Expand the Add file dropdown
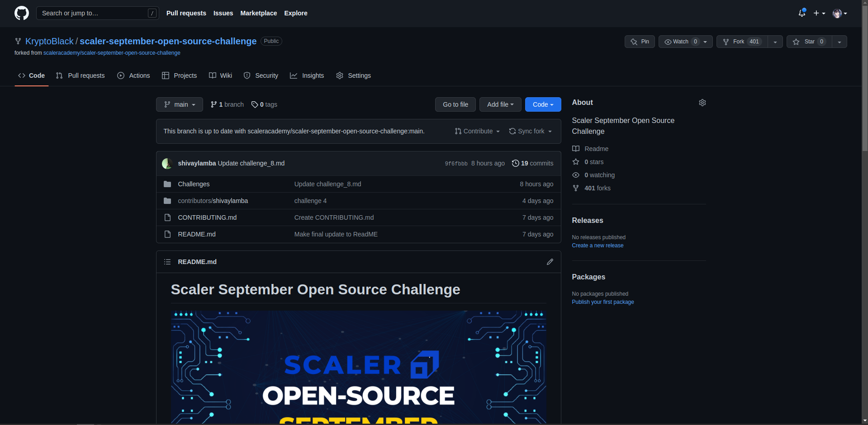The height and width of the screenshot is (425, 868). (x=500, y=104)
